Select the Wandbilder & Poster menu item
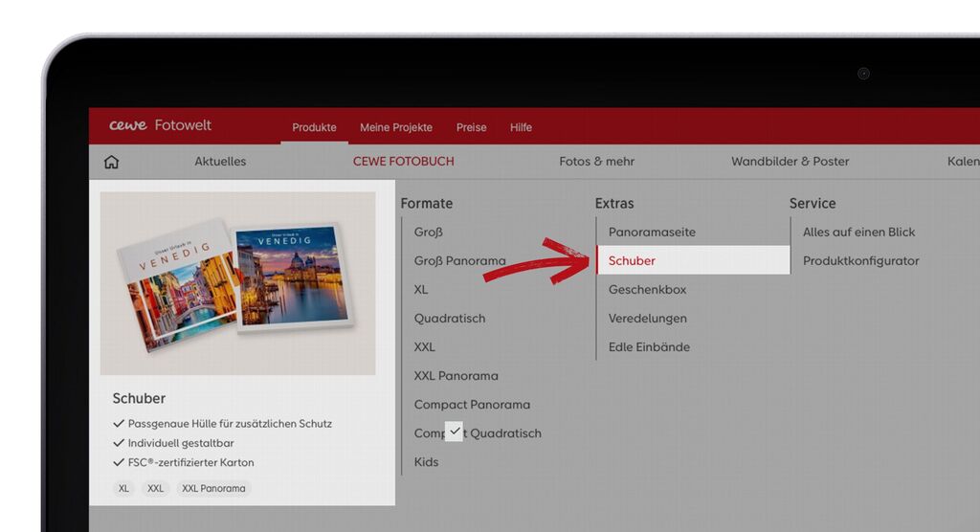 coord(790,162)
